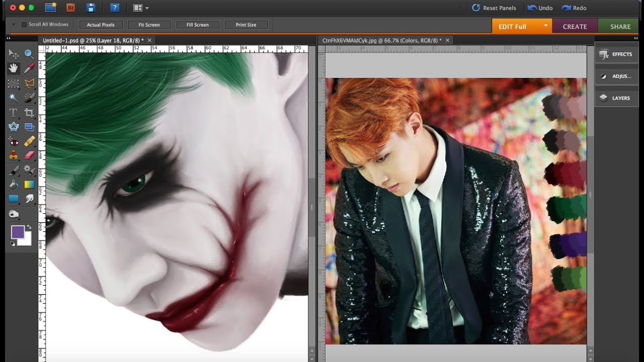Select the Rectangular Marquee tool
The height and width of the screenshot is (362, 644).
tap(14, 83)
